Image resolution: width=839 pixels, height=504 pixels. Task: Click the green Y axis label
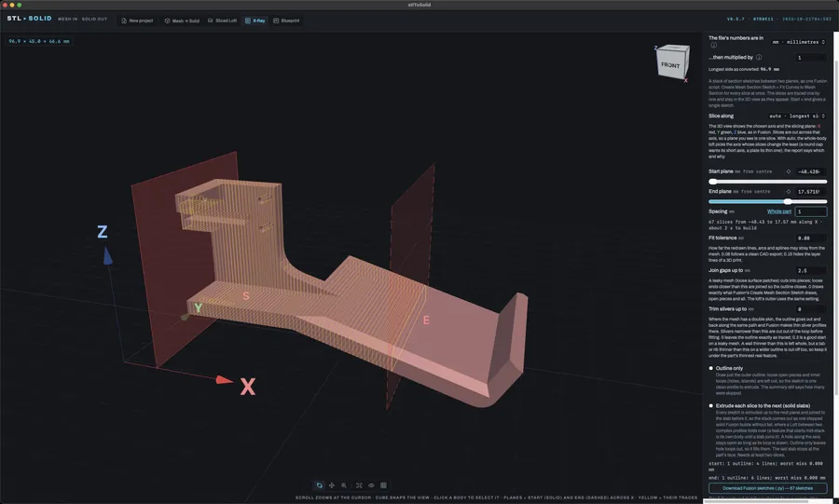click(x=199, y=307)
